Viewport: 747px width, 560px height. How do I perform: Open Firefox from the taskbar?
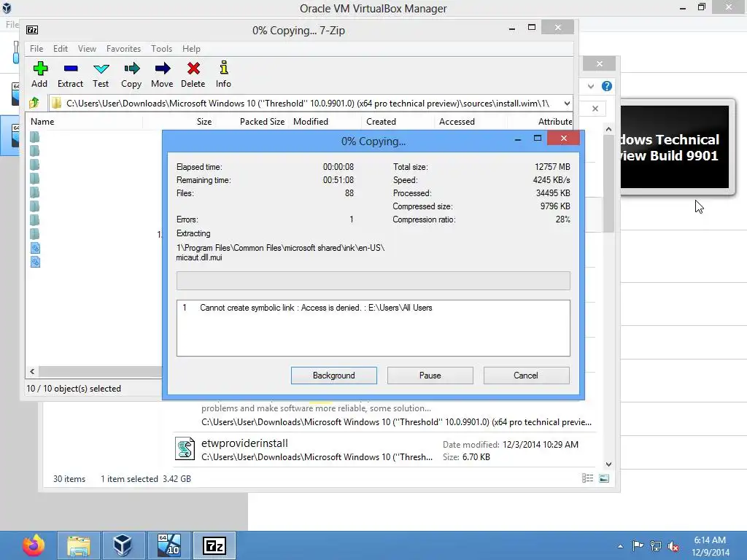[x=34, y=545]
